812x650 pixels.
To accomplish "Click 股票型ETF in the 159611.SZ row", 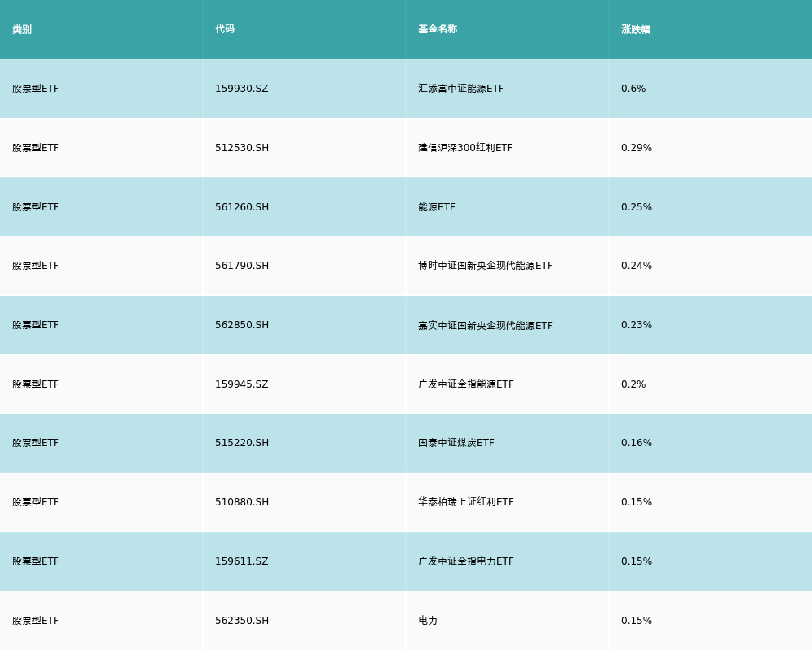I will pos(36,562).
